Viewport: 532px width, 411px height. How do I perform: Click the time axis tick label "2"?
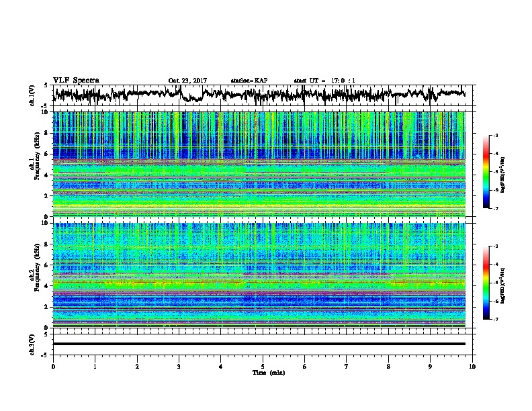(x=137, y=367)
